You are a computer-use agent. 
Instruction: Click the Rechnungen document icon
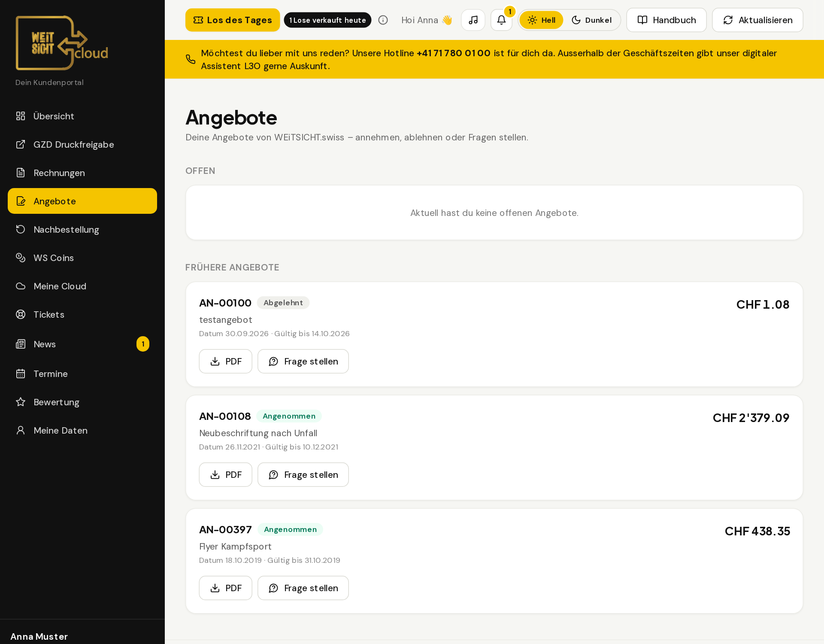coord(21,173)
